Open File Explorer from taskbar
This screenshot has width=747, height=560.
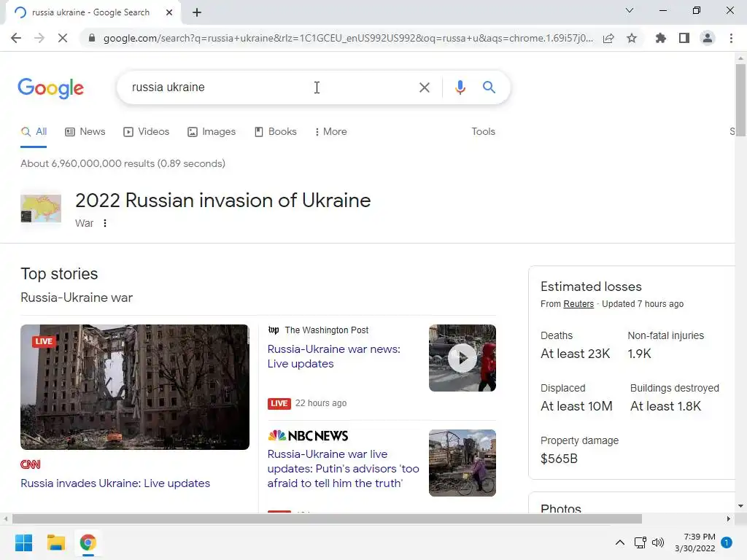click(x=55, y=542)
